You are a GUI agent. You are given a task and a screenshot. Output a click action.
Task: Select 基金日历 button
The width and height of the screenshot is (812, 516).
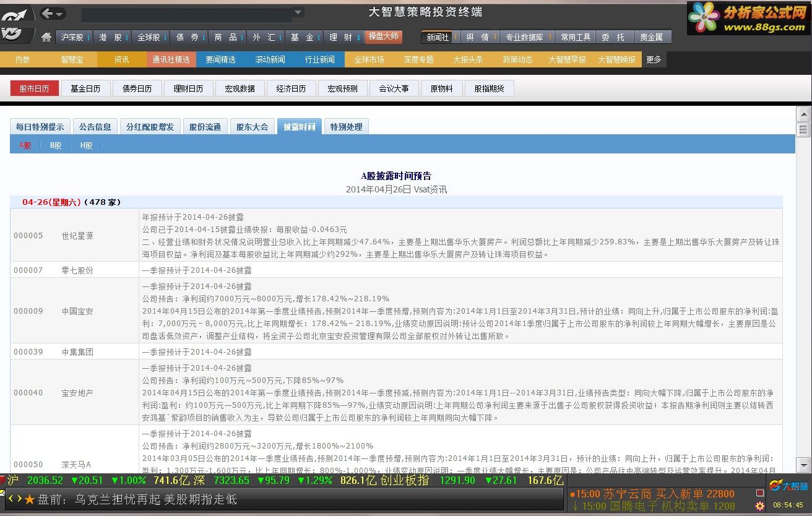pyautogui.click(x=85, y=88)
